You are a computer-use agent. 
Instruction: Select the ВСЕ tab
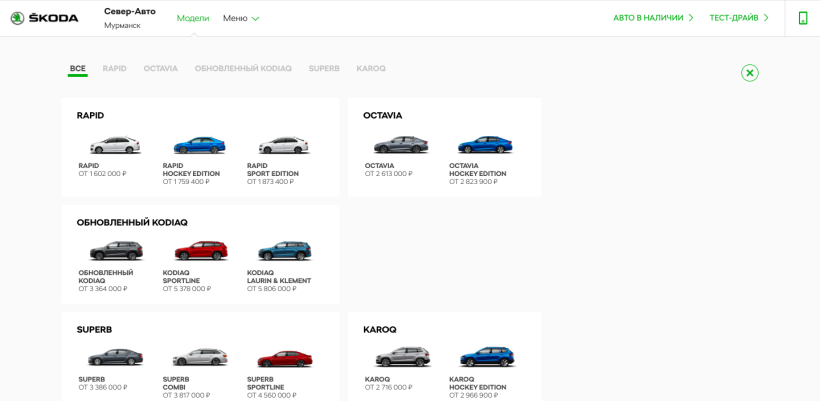77,68
